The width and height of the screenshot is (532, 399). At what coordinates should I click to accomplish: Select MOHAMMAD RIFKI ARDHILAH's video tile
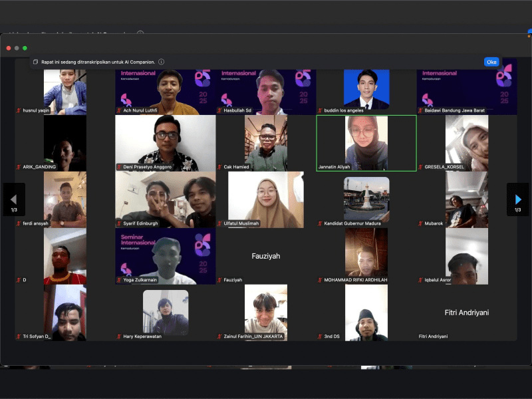click(366, 256)
